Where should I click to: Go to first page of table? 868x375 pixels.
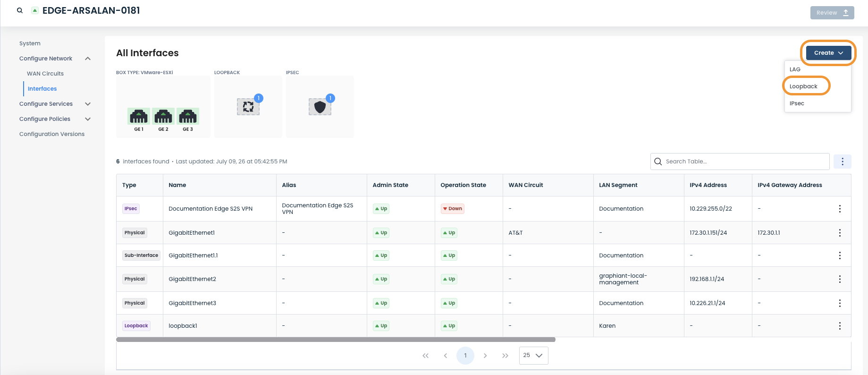tap(425, 356)
